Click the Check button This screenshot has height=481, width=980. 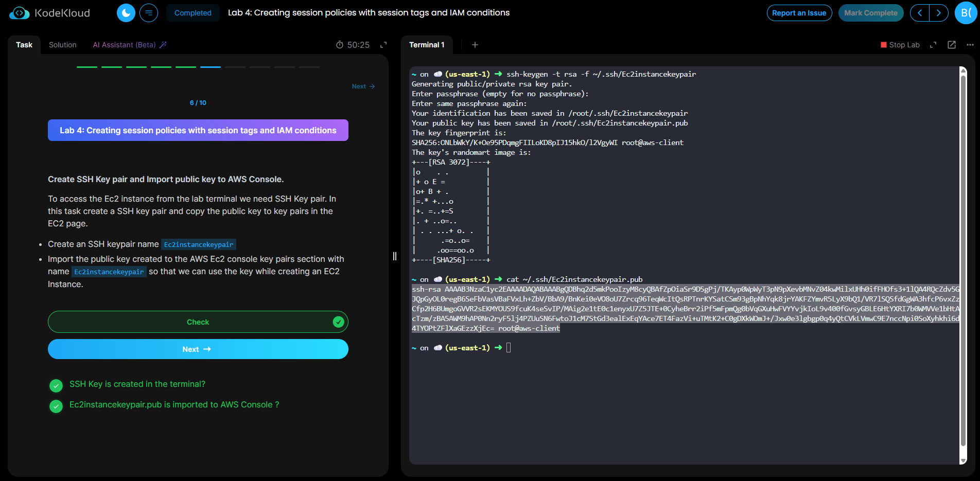tap(198, 322)
